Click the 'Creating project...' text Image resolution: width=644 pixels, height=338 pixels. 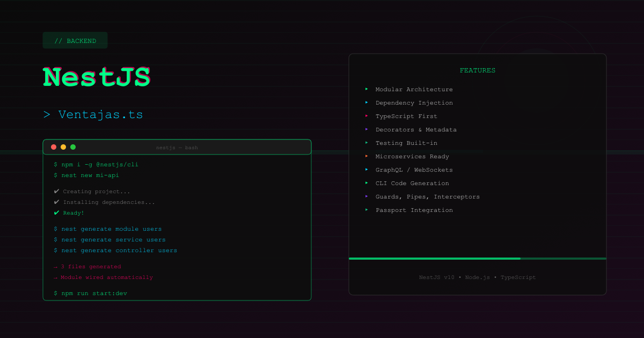97,192
